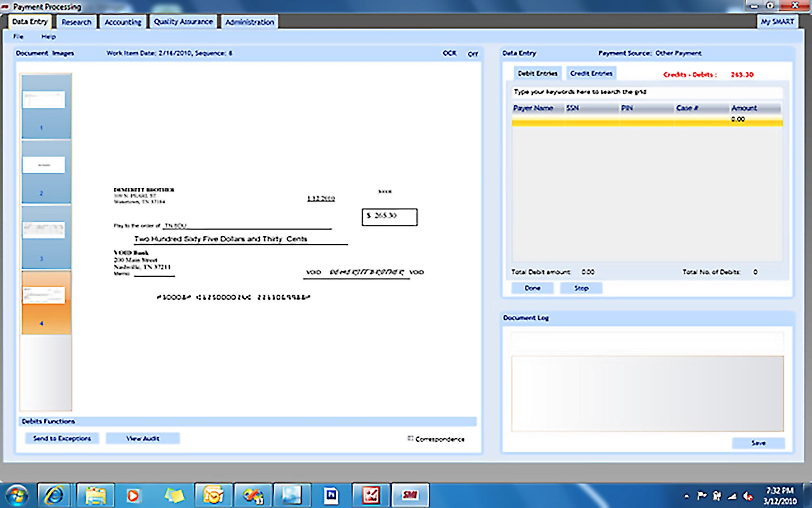The height and width of the screenshot is (508, 812).
Task: Switch to the SMI application taskbar icon
Action: (410, 495)
